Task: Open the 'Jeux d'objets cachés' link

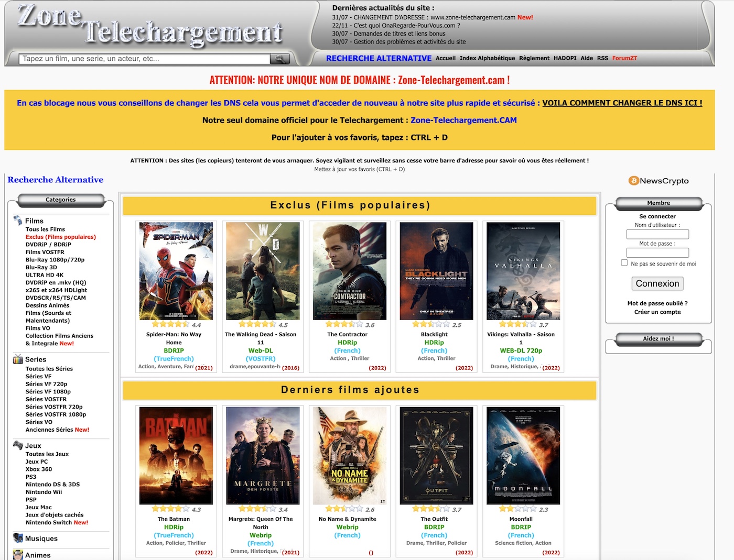Action: (x=55, y=515)
